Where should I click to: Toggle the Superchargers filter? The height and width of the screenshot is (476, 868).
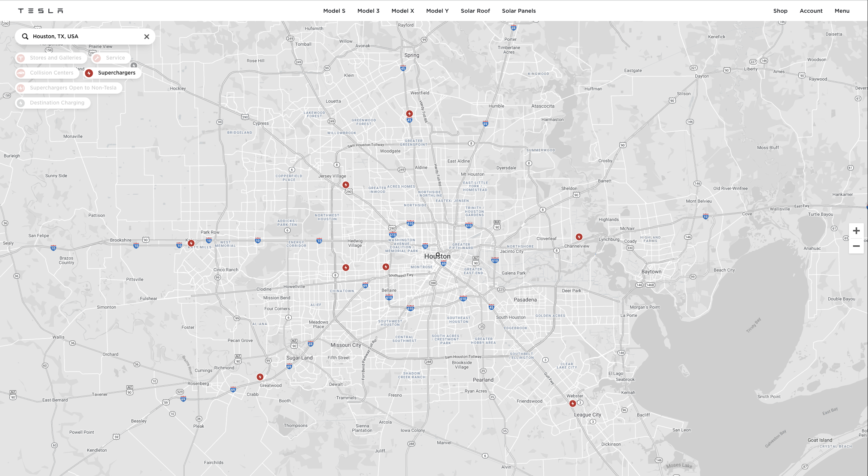pos(112,73)
